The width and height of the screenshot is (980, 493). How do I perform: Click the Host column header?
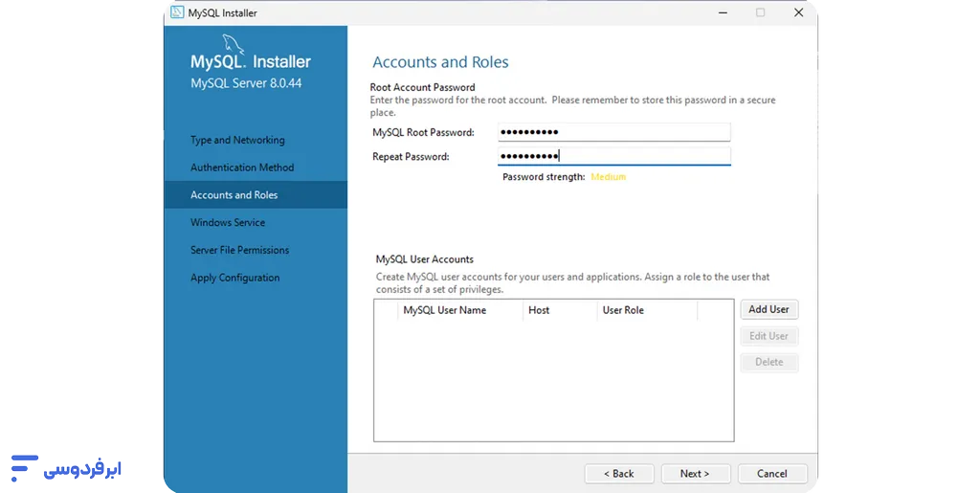pos(560,310)
